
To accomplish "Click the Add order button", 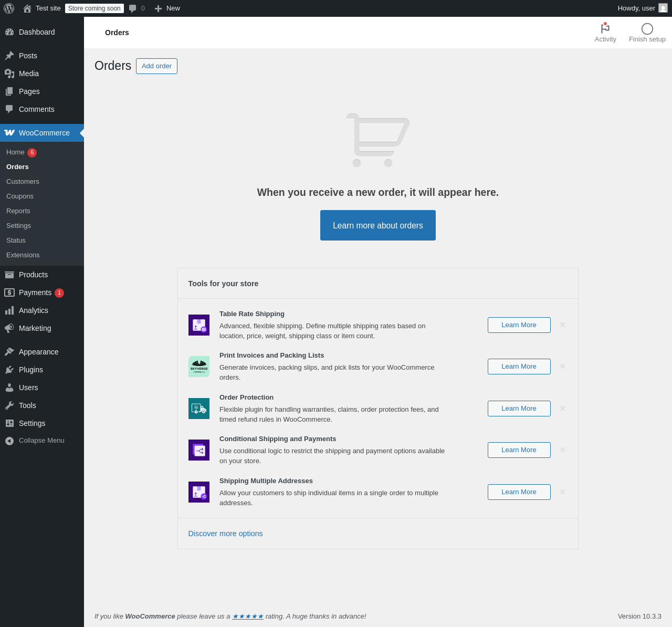I will (x=156, y=66).
